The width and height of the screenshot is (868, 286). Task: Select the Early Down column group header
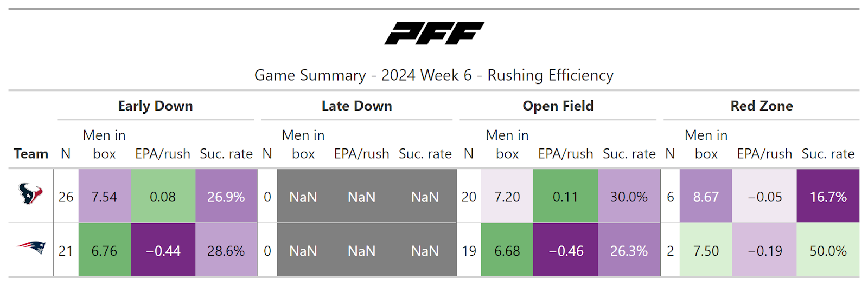coord(155,106)
